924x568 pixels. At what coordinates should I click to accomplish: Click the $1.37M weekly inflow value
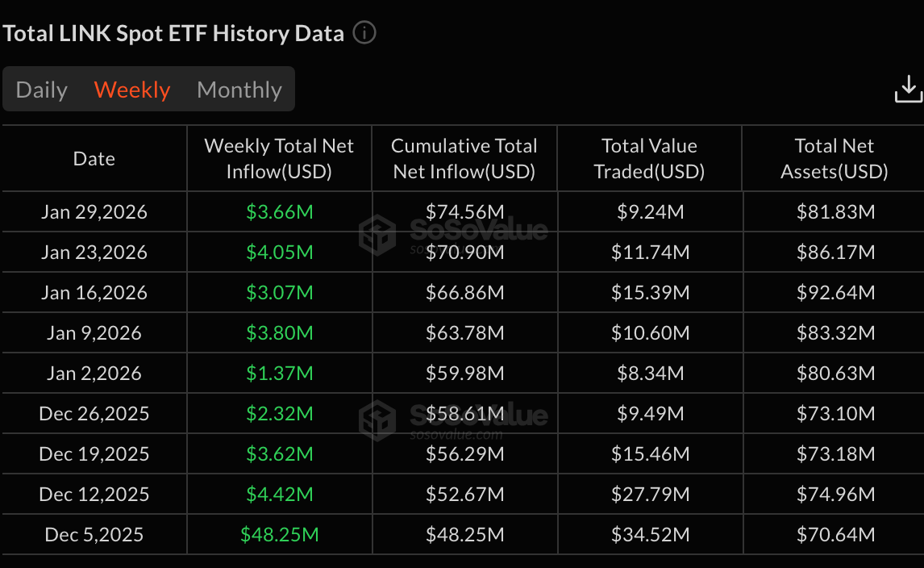[279, 374]
